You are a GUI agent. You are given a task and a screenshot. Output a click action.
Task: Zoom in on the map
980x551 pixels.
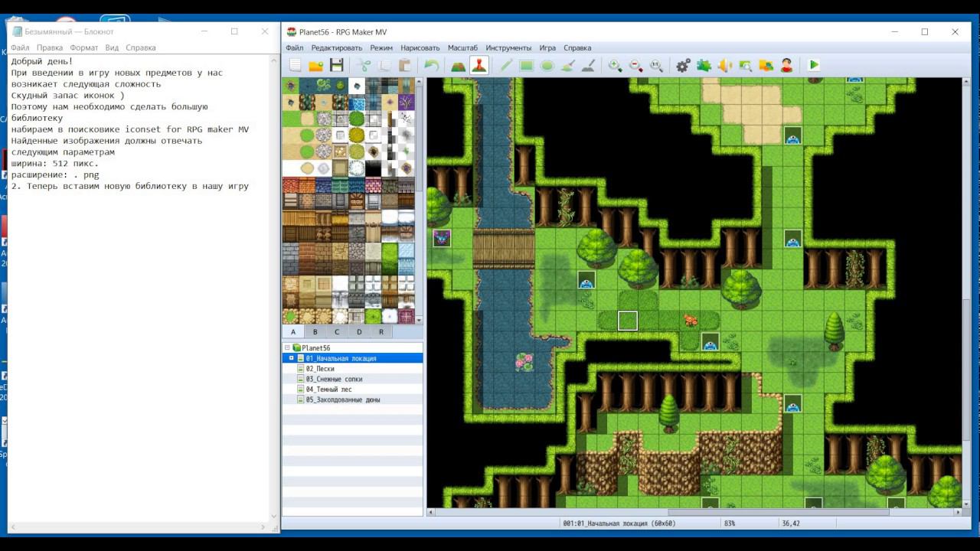tap(616, 66)
